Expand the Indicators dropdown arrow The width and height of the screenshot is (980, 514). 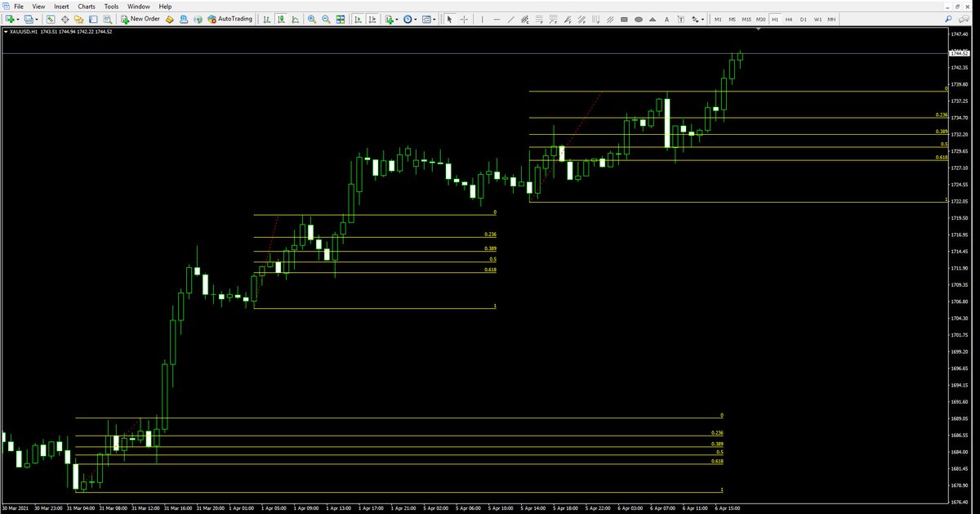(x=397, y=19)
